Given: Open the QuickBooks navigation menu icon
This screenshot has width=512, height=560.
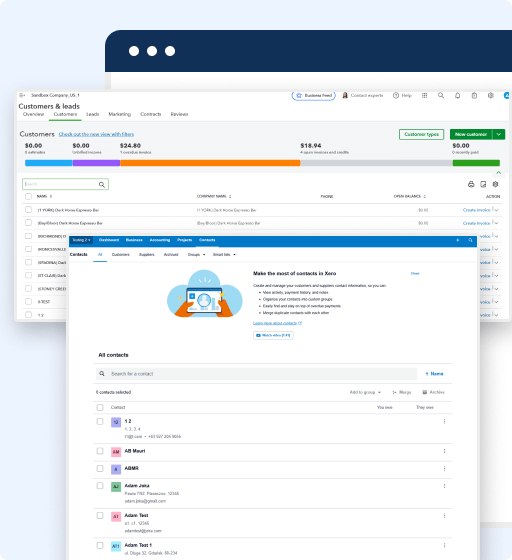Looking at the screenshot, I should 22,95.
